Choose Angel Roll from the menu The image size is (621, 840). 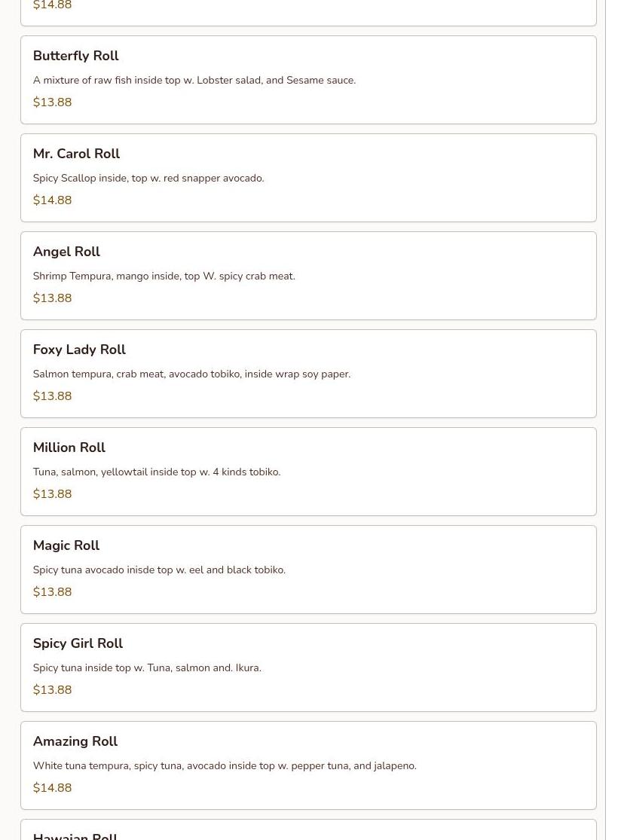(x=66, y=252)
